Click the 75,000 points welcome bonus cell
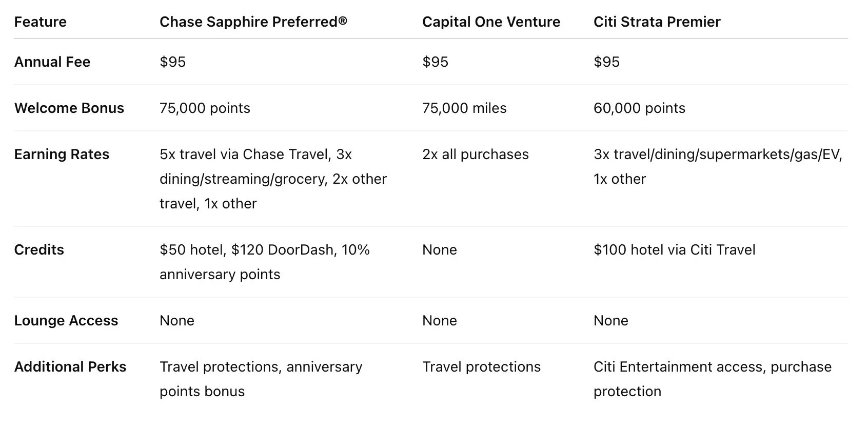This screenshot has height=426, width=868. click(205, 108)
